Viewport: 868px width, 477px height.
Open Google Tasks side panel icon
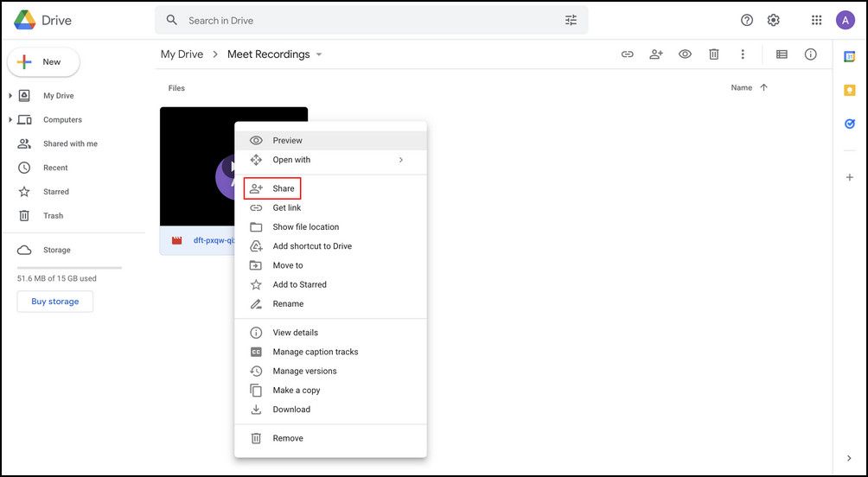coord(850,124)
